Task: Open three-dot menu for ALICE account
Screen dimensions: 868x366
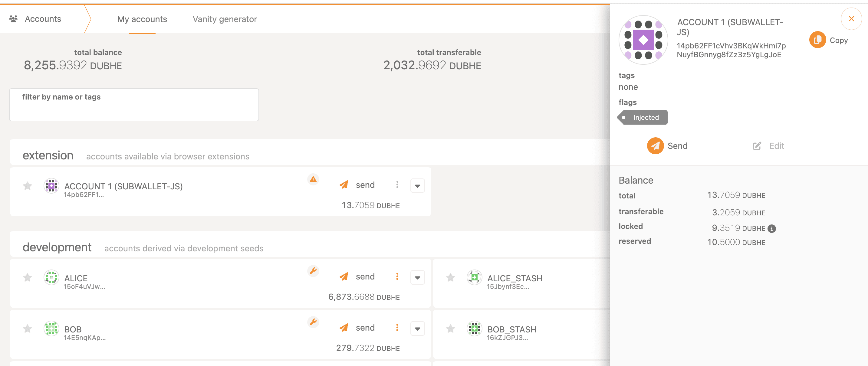Action: click(x=397, y=276)
